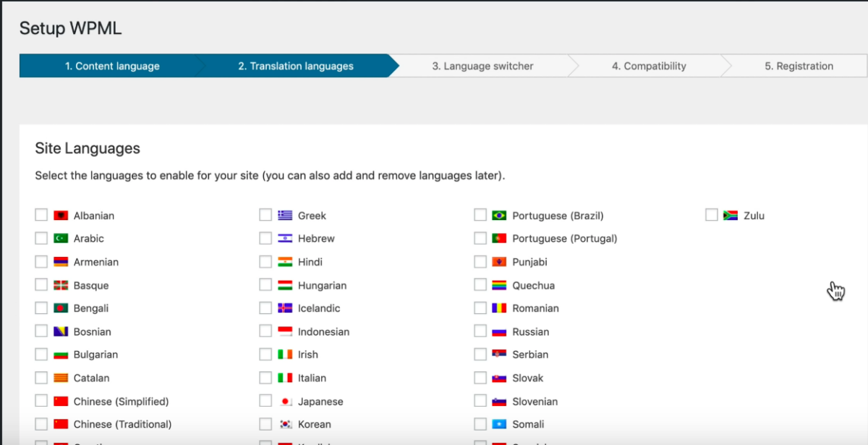868x445 pixels.
Task: Check the Serbian language option
Action: (x=480, y=354)
